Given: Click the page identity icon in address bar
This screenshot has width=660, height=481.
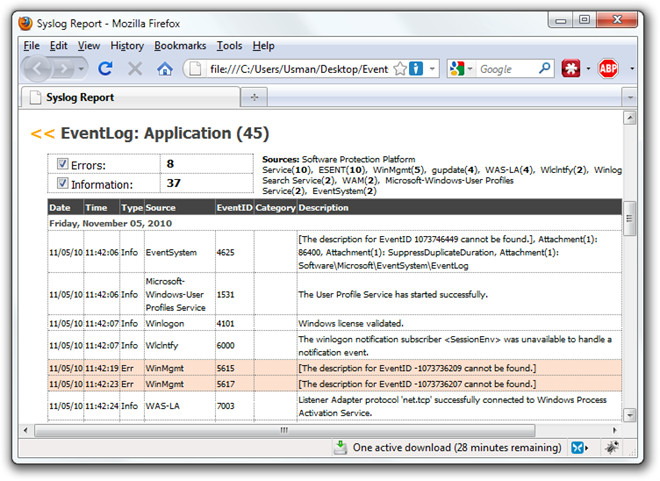Looking at the screenshot, I should [195, 69].
